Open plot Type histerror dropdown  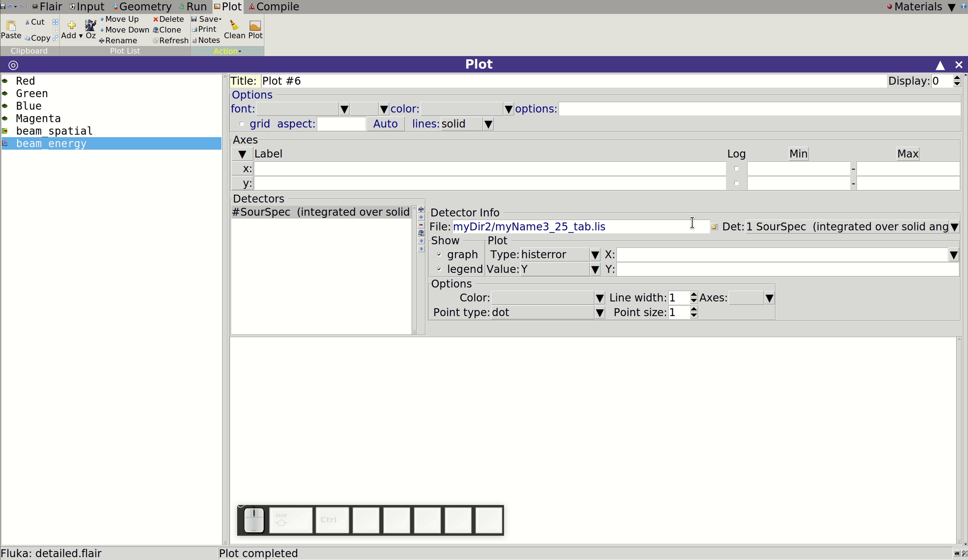point(595,255)
